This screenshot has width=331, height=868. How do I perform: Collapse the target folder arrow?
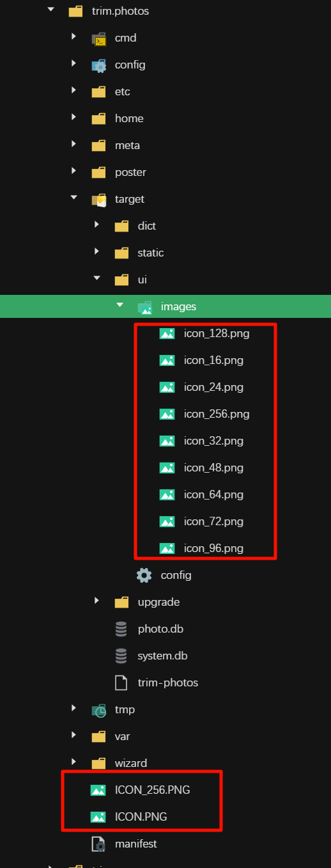[x=74, y=198]
